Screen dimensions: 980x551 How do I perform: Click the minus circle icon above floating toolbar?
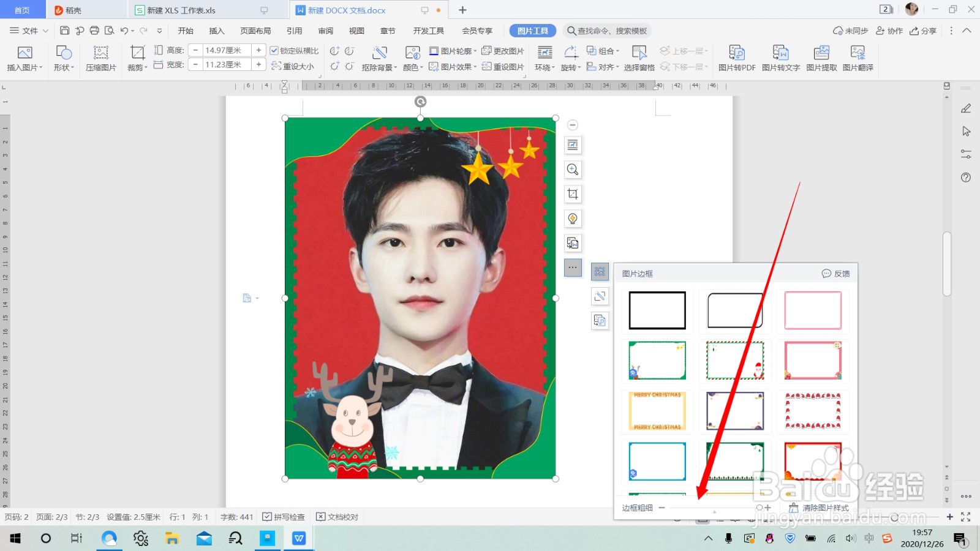[573, 125]
